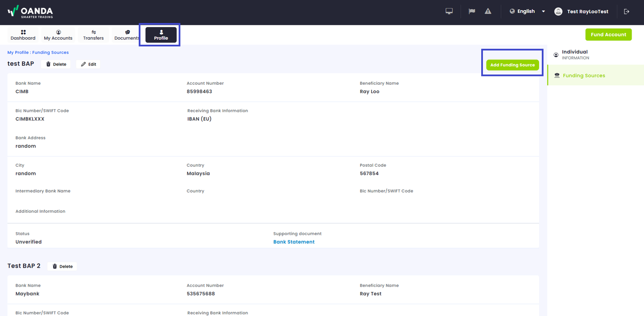Screen dimensions: 644x316
Task: Select Funding Sources in sidebar
Action: tap(595, 76)
